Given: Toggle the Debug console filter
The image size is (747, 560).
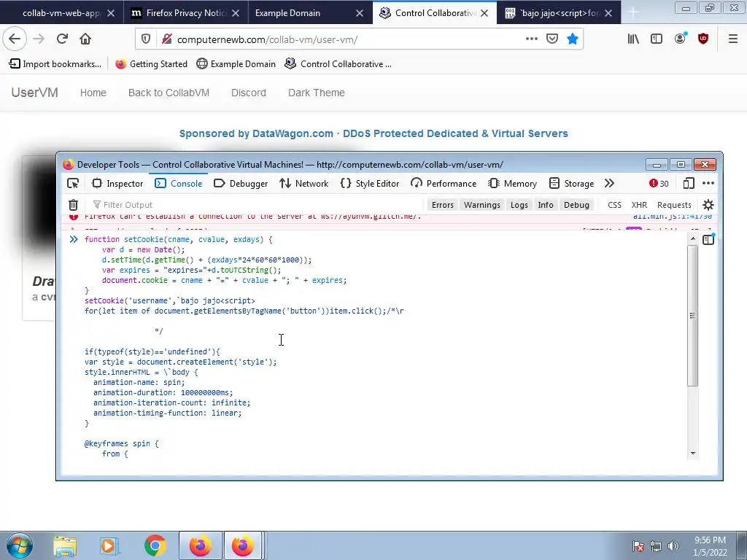Looking at the screenshot, I should coord(576,205).
